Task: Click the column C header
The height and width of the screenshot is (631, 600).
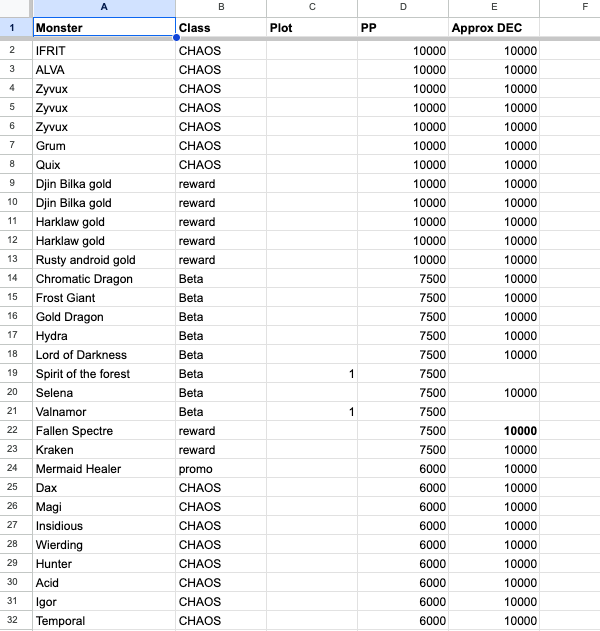Action: point(311,8)
